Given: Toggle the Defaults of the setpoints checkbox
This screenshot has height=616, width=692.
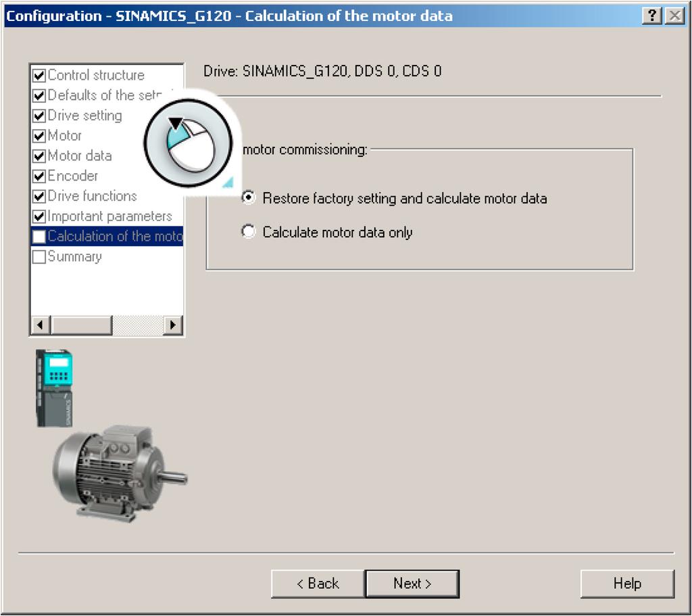Looking at the screenshot, I should pos(39,95).
